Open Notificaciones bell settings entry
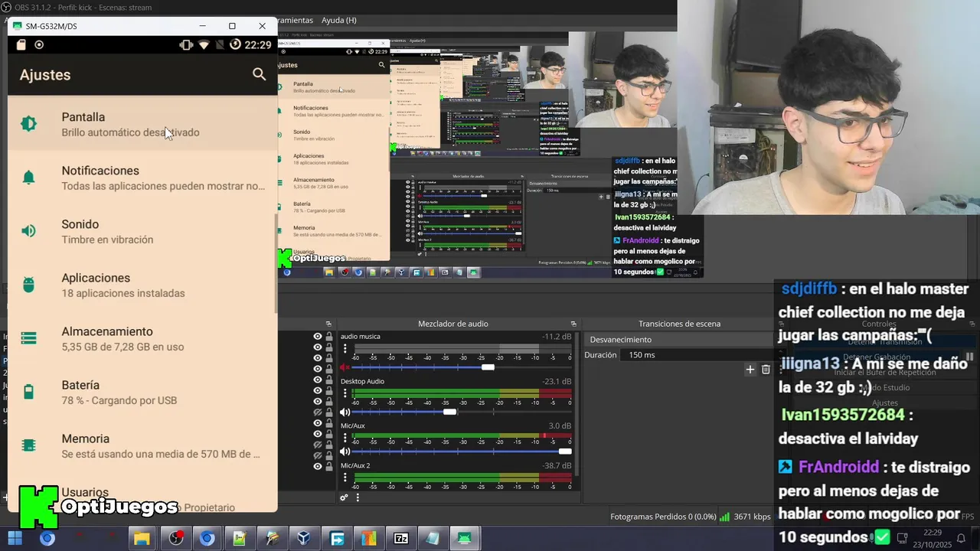Image resolution: width=980 pixels, height=551 pixels. [x=142, y=178]
